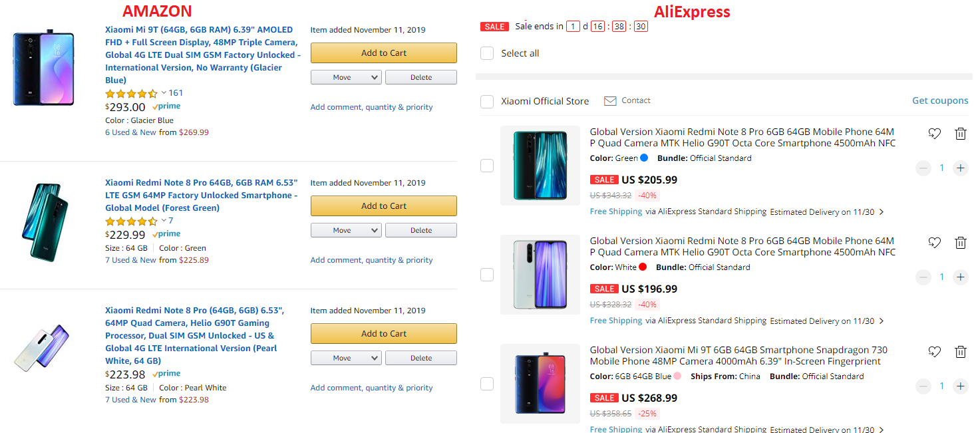Select checkbox for green Redmi Note 8 Pro
Viewport: 980px width, 433px height.
click(x=487, y=166)
